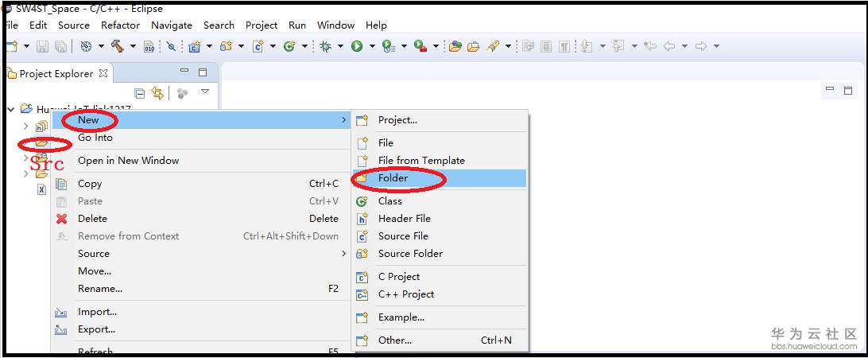Click the Save All toolbar icon
Screen dimensions: 868x358
pyautogui.click(x=61, y=47)
